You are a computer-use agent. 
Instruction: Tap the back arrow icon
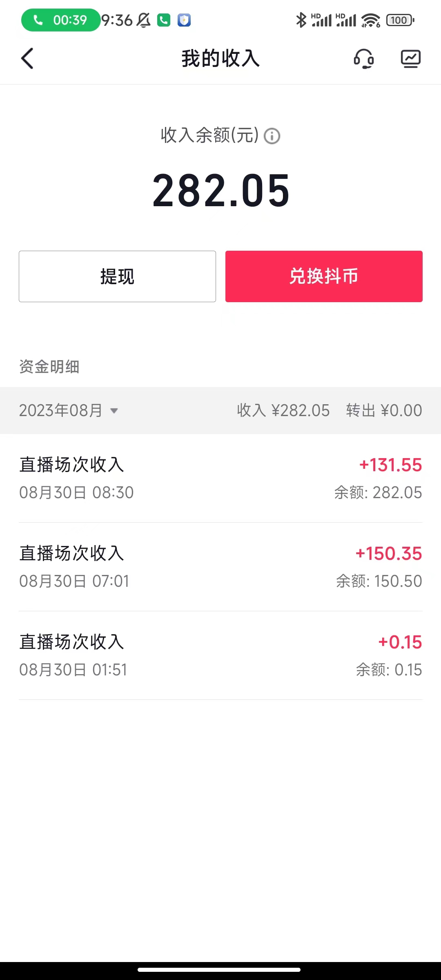(27, 58)
